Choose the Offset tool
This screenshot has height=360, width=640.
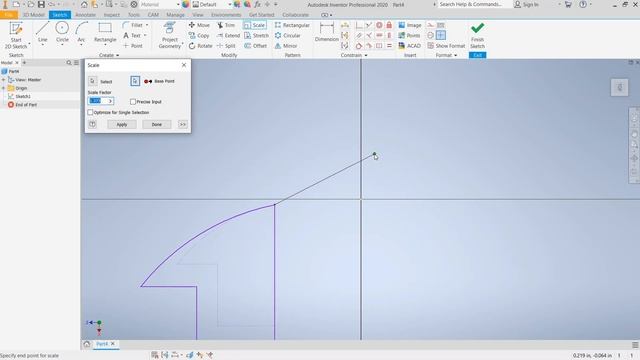[x=256, y=46]
